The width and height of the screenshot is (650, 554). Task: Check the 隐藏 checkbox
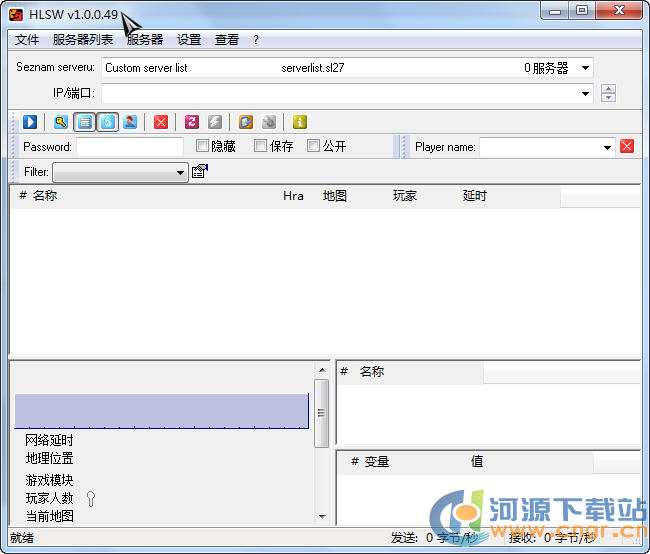(202, 146)
